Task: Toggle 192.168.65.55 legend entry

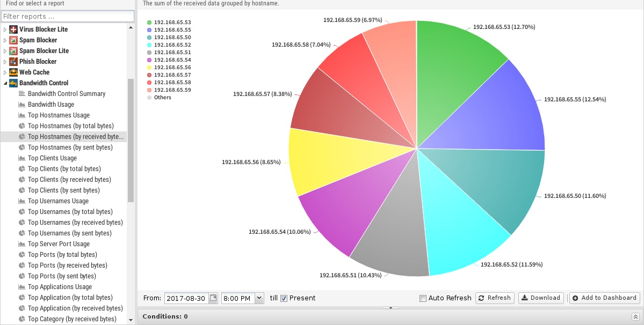Action: pos(169,30)
